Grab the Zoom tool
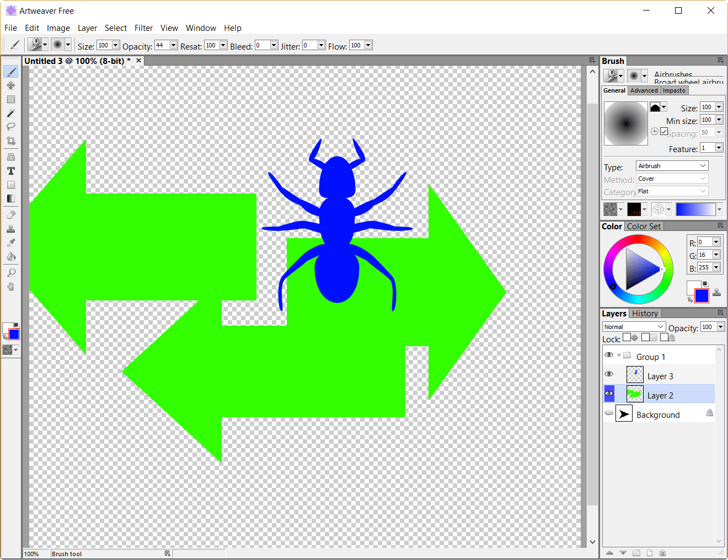Screen dimensions: 728x560 11,272
